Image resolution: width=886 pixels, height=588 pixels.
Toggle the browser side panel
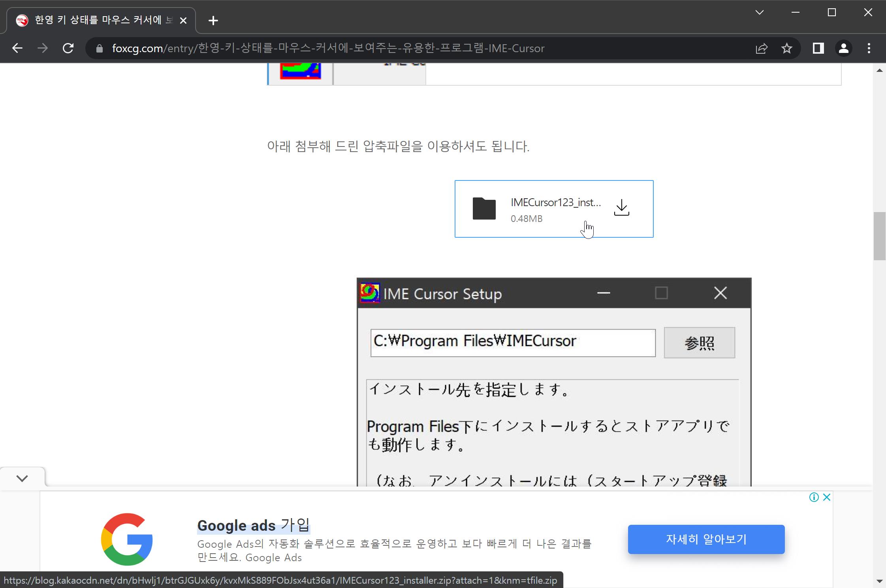pyautogui.click(x=818, y=48)
